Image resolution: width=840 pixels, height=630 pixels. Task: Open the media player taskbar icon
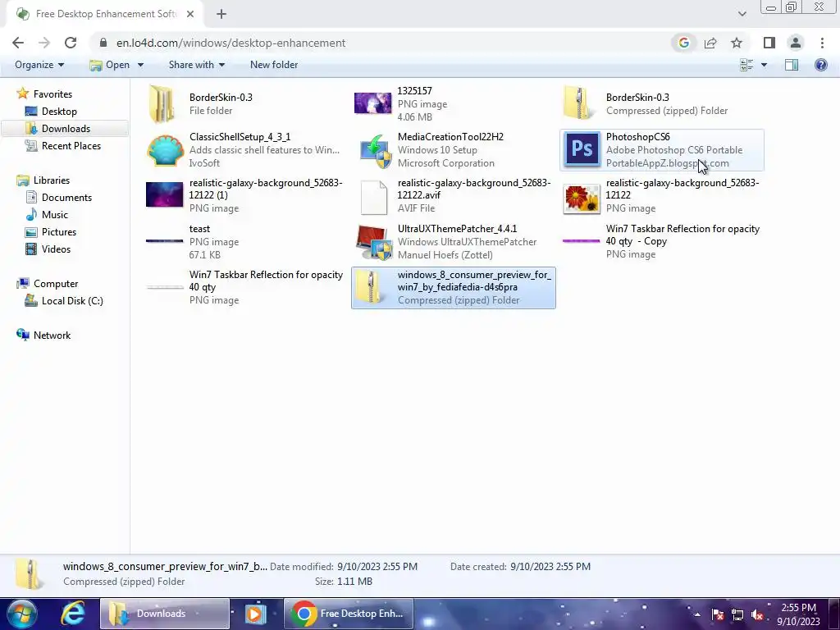tap(256, 614)
